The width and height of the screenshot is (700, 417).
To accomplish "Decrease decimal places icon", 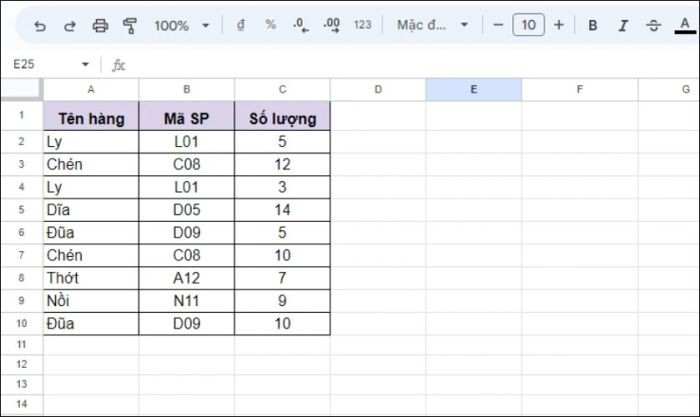I will 300,25.
